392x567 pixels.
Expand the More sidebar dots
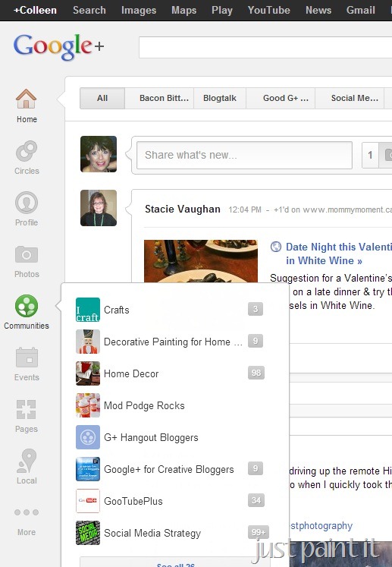pyautogui.click(x=27, y=512)
